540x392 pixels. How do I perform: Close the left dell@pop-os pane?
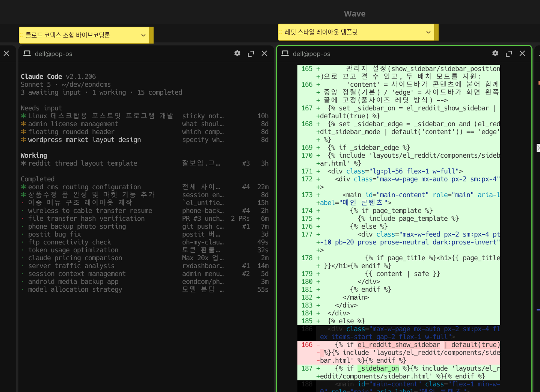coord(264,53)
